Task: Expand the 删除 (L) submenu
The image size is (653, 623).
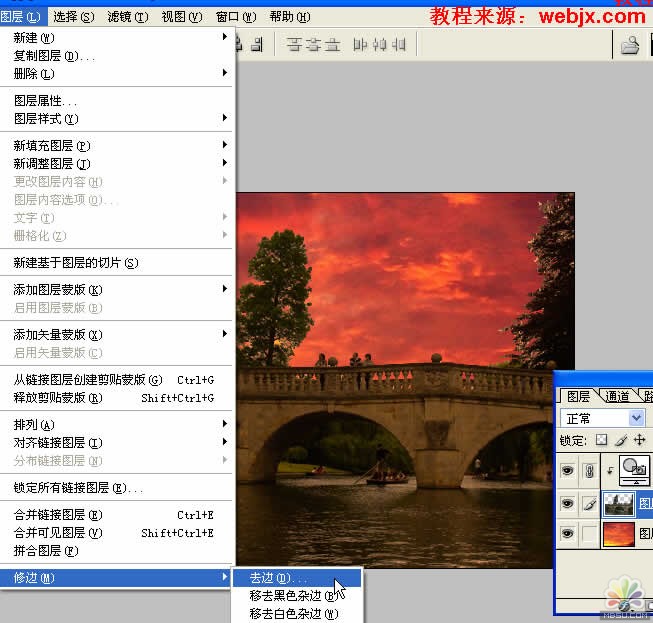Action: 116,74
